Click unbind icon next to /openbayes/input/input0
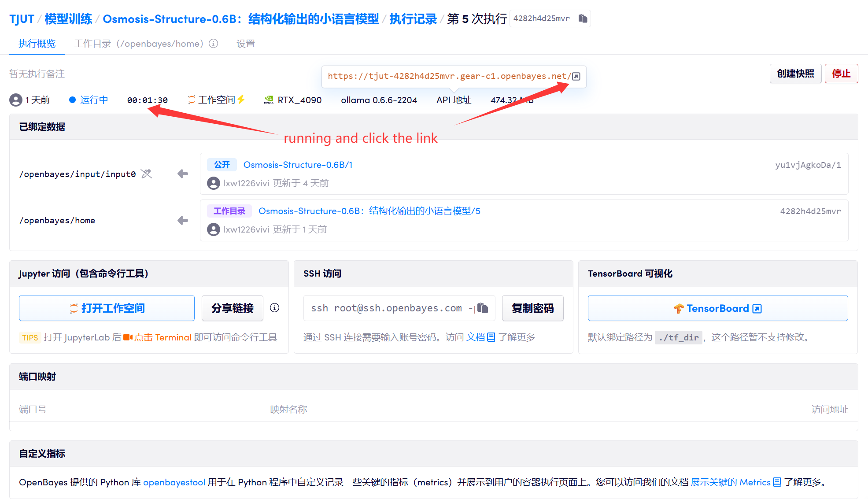 point(146,174)
